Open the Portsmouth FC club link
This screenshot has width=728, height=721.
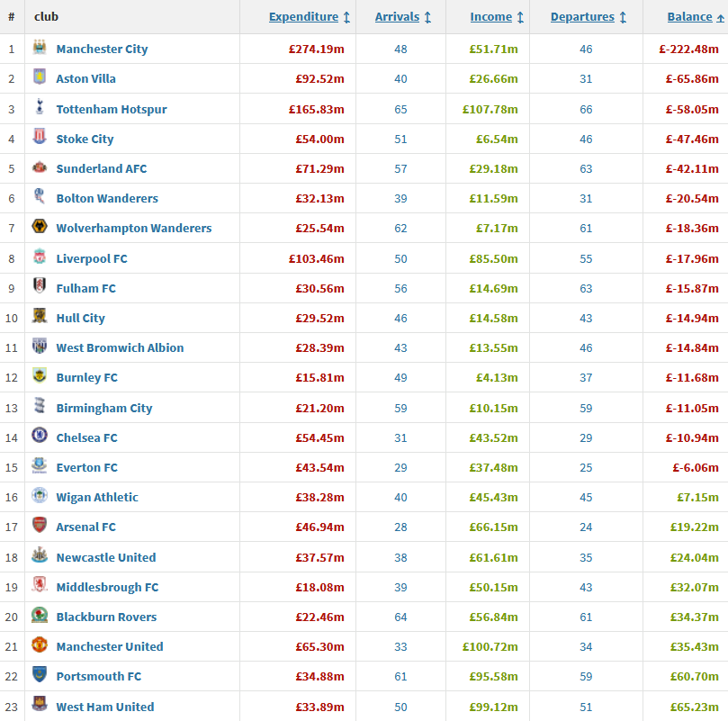click(98, 676)
